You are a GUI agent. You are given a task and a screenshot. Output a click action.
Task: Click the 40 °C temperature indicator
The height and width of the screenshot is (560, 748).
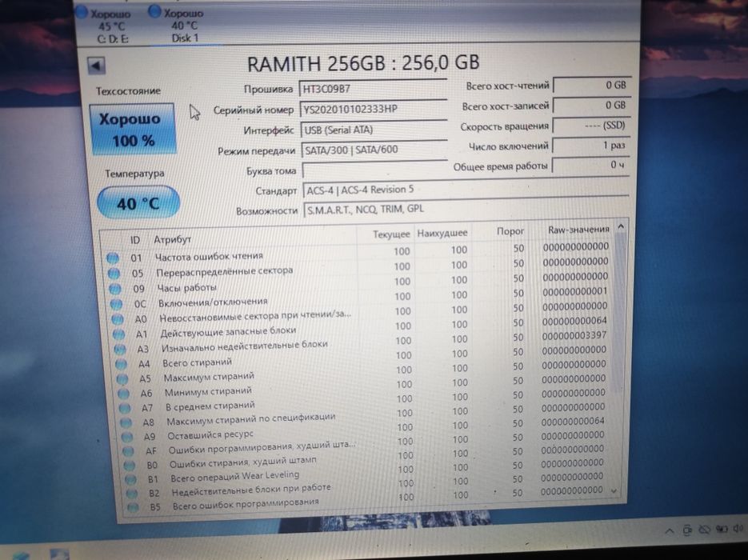tap(138, 203)
